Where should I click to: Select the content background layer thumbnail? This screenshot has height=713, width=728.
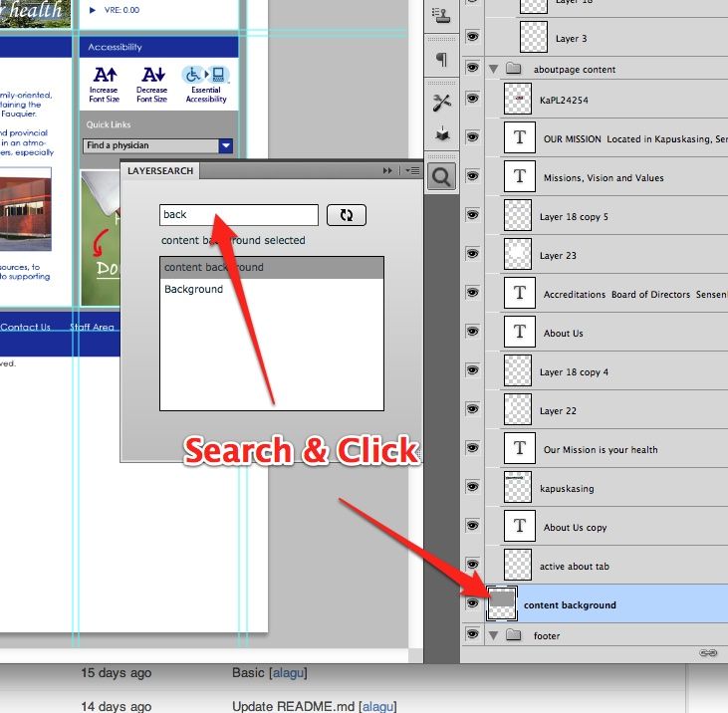click(502, 603)
